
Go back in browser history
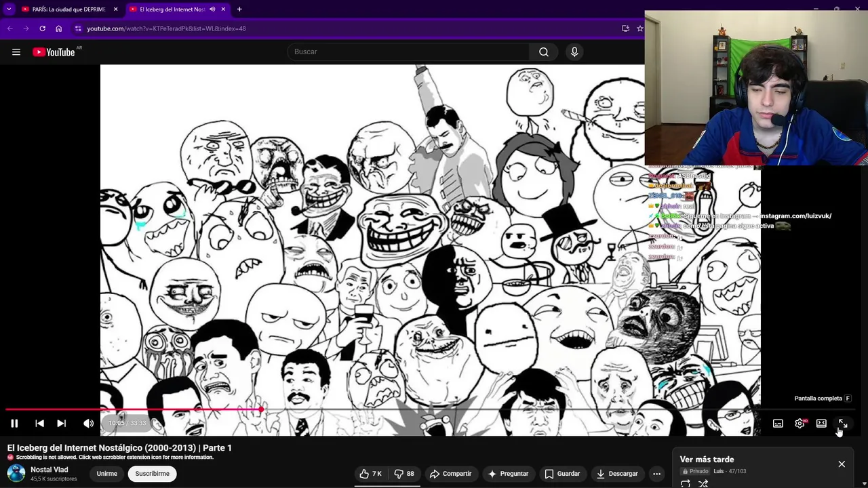(9, 28)
